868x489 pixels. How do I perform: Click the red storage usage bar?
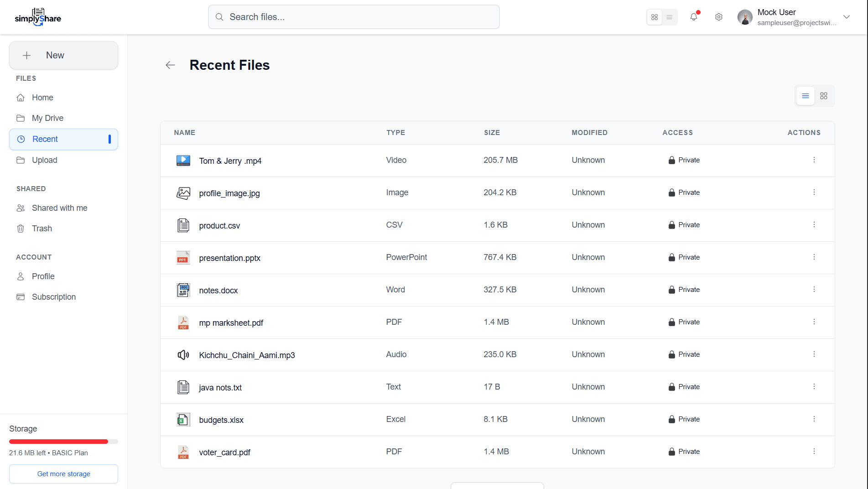tap(58, 442)
